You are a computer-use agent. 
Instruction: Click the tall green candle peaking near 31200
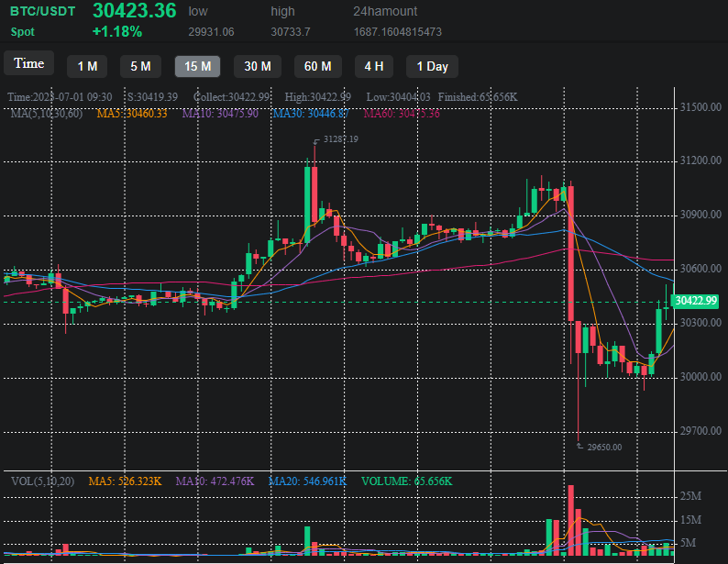click(x=307, y=205)
